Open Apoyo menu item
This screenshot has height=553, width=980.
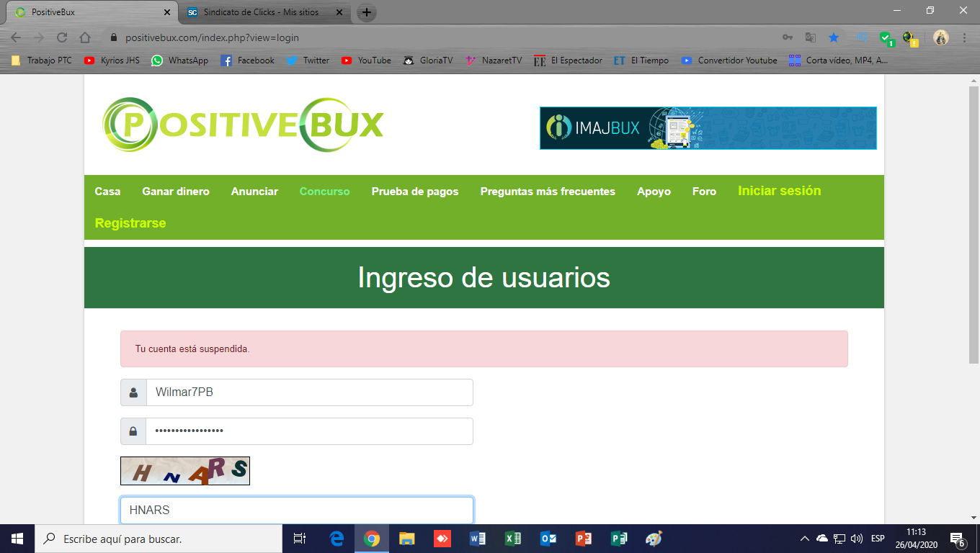(x=654, y=192)
